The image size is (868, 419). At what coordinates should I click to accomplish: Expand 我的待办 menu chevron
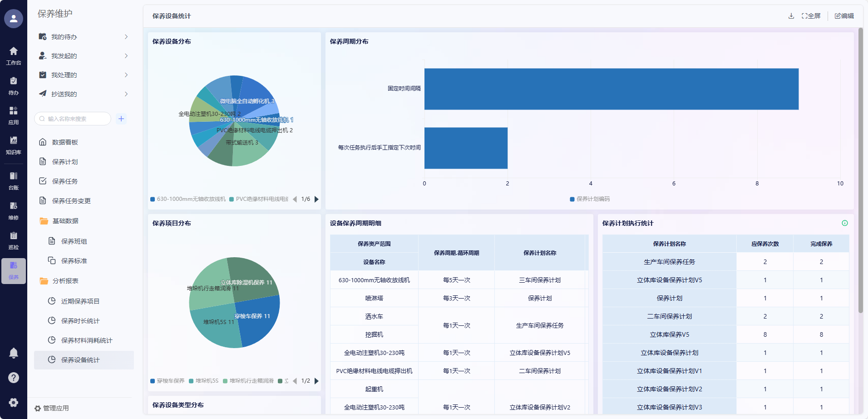pos(126,37)
